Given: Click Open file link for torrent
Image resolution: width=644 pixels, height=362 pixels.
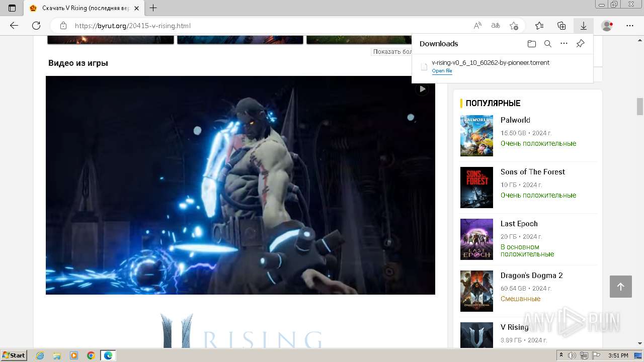Looking at the screenshot, I should pyautogui.click(x=442, y=71).
